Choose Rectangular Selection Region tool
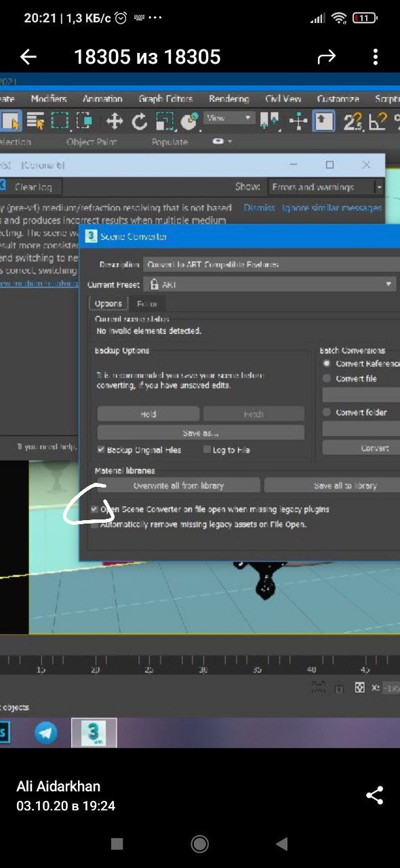400x868 pixels. (x=60, y=121)
